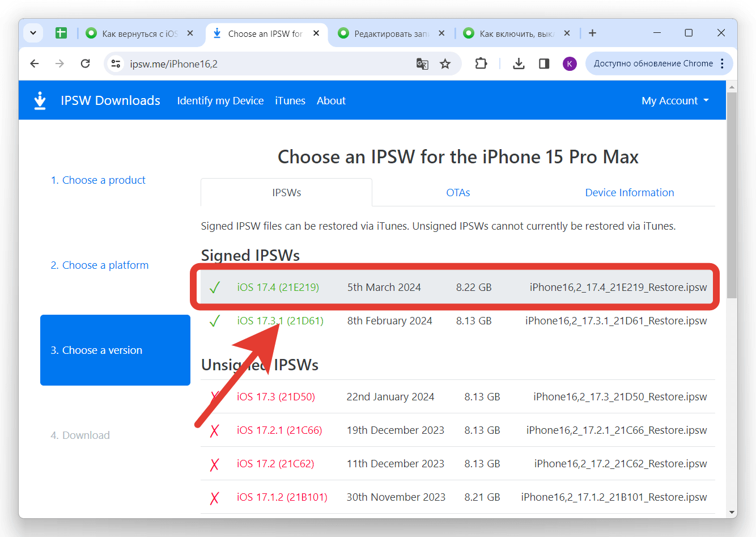Go back using the back arrow
Screen dimensions: 756x537
[x=35, y=64]
